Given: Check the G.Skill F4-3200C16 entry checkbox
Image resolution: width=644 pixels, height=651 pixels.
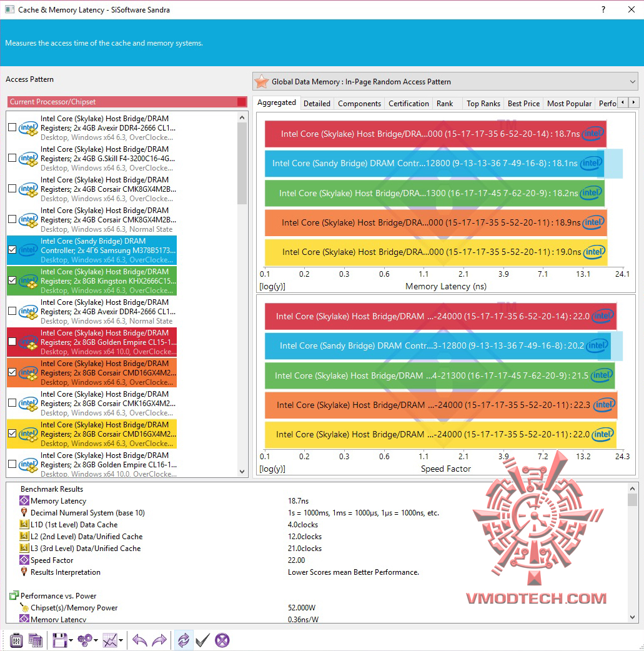Looking at the screenshot, I should tap(12, 158).
